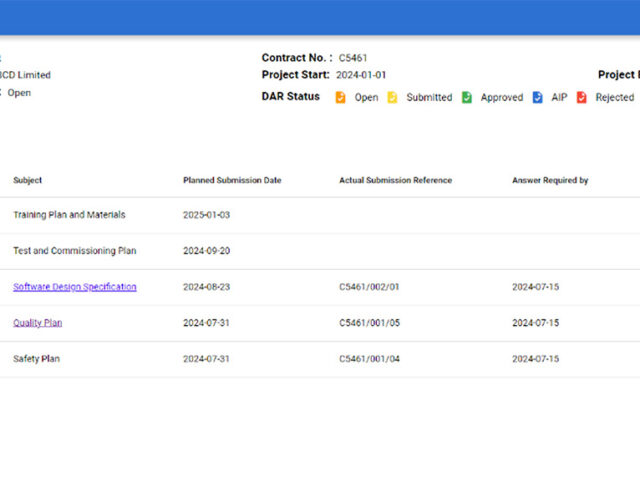Select the Test and Commissioning Plan row
The height and width of the screenshot is (478, 640).
point(74,251)
